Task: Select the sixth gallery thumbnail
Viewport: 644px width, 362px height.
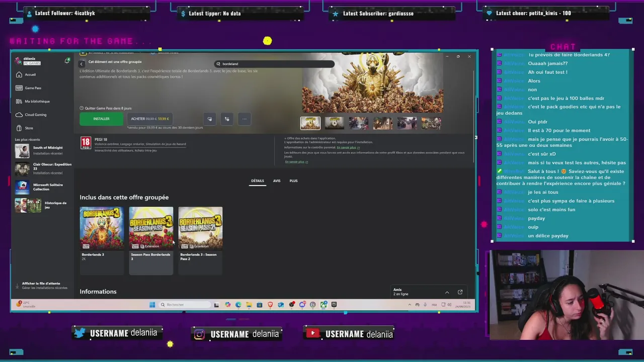Action: 431,123
